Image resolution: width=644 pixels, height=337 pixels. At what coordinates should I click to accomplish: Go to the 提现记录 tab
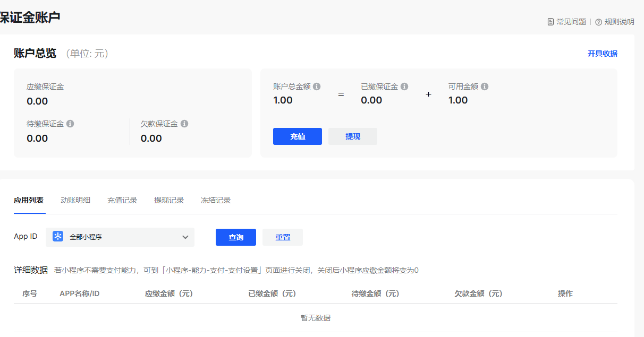169,200
